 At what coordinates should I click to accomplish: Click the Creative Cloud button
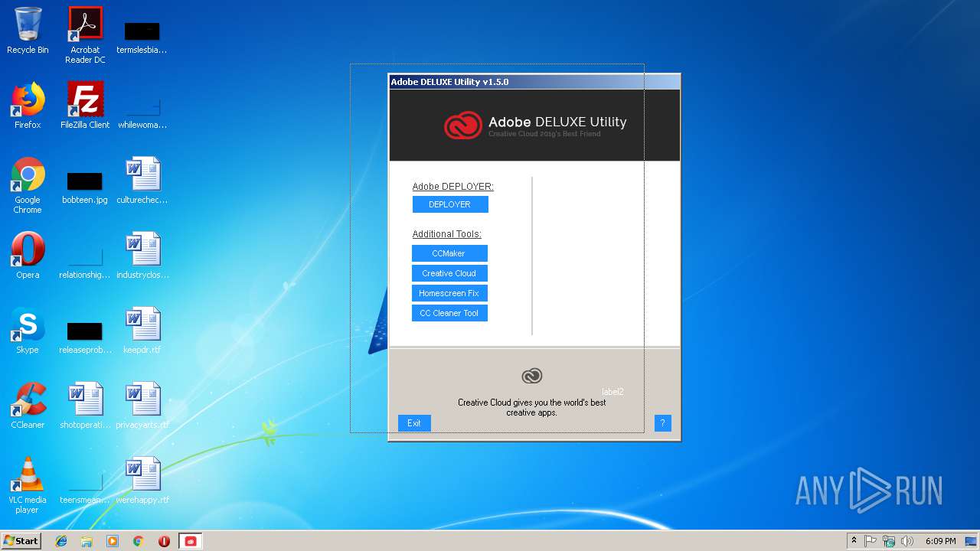449,273
